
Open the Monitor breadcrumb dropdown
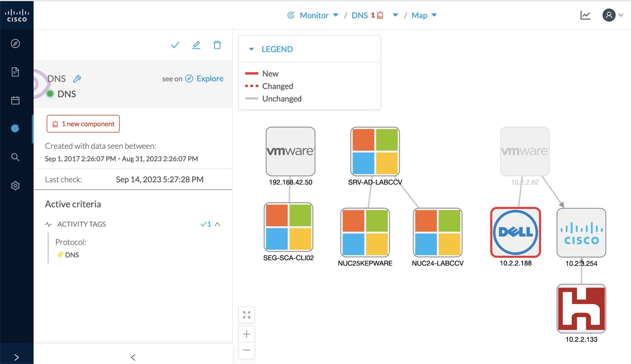[x=336, y=15]
